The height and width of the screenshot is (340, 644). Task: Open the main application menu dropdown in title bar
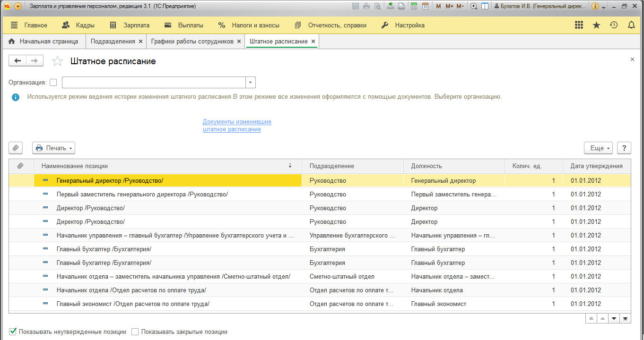point(18,7)
